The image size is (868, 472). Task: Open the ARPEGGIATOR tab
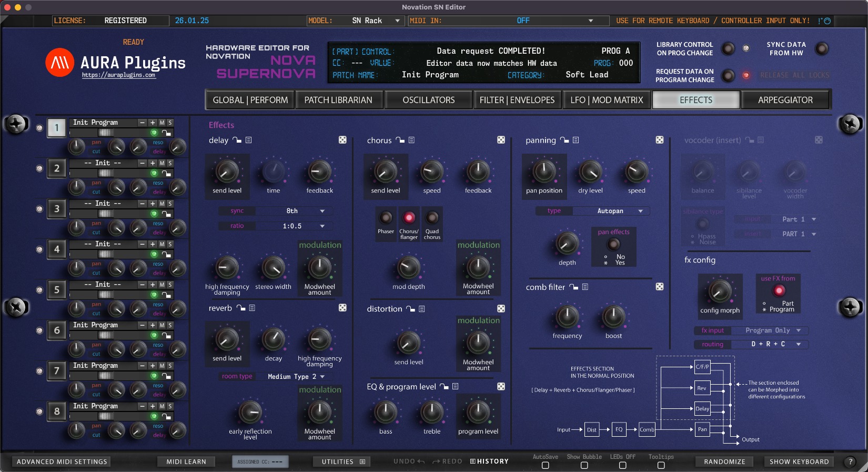(x=785, y=100)
